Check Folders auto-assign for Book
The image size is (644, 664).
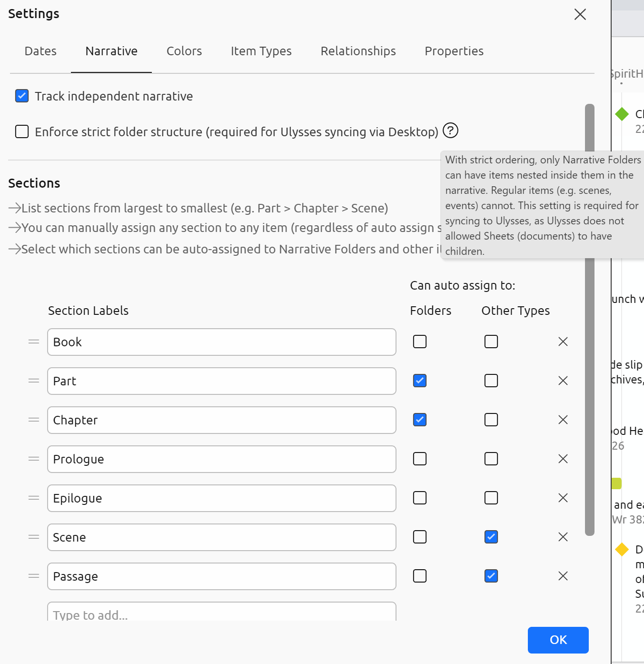tap(419, 342)
